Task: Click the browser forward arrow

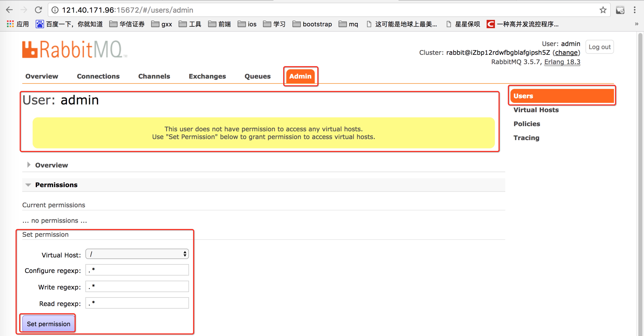Action: (x=24, y=10)
